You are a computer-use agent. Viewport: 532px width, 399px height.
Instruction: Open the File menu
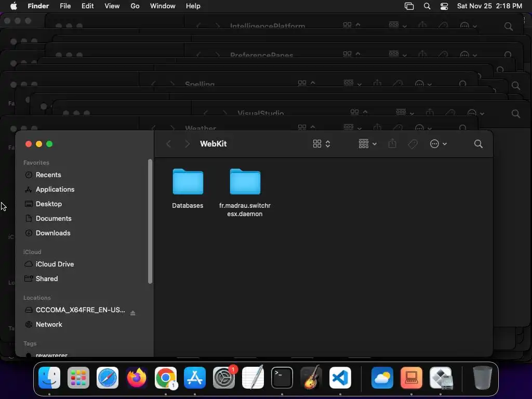(65, 6)
